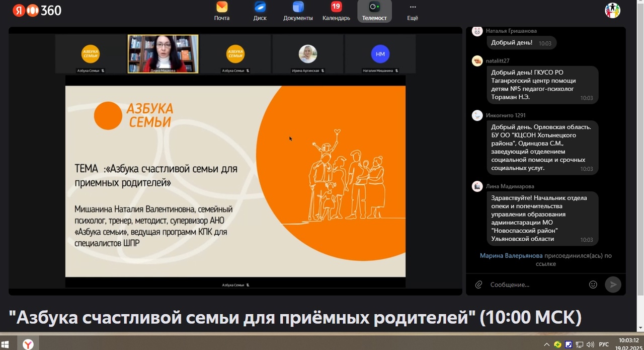
Task: Switch the РУС keyboard language indicator
Action: [604, 344]
